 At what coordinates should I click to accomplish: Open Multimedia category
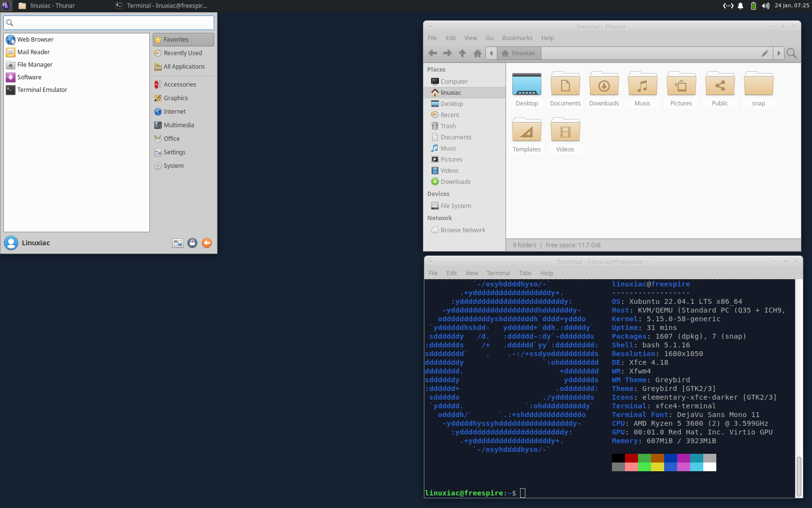tap(184, 125)
